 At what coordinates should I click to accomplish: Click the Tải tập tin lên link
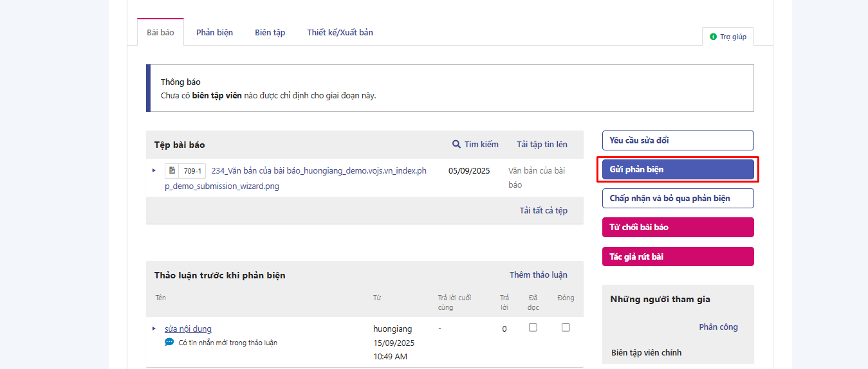[x=542, y=145]
